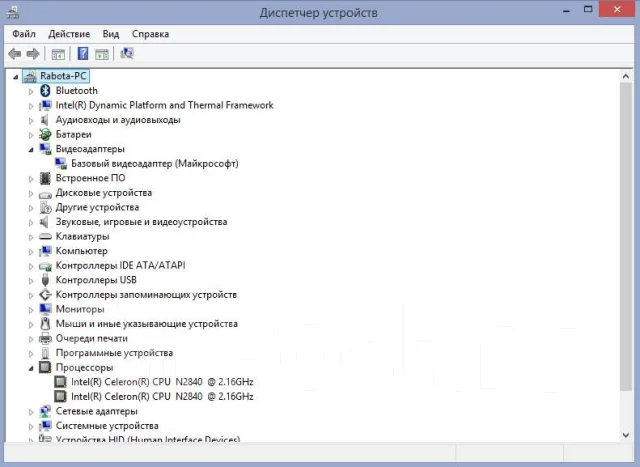Expand the Контроллеры USB node arrow

(31, 280)
